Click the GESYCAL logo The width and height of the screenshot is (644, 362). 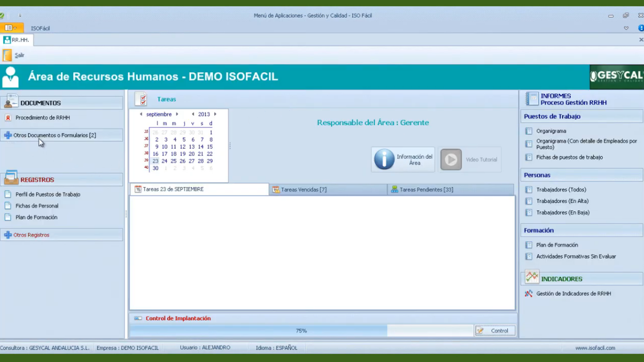click(x=617, y=77)
